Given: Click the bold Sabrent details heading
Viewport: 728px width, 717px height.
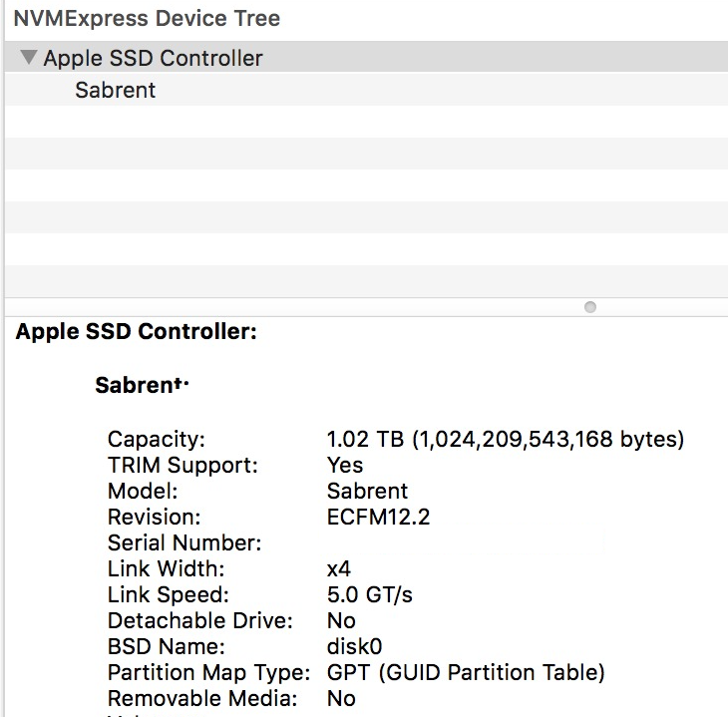Looking at the screenshot, I should [x=141, y=385].
